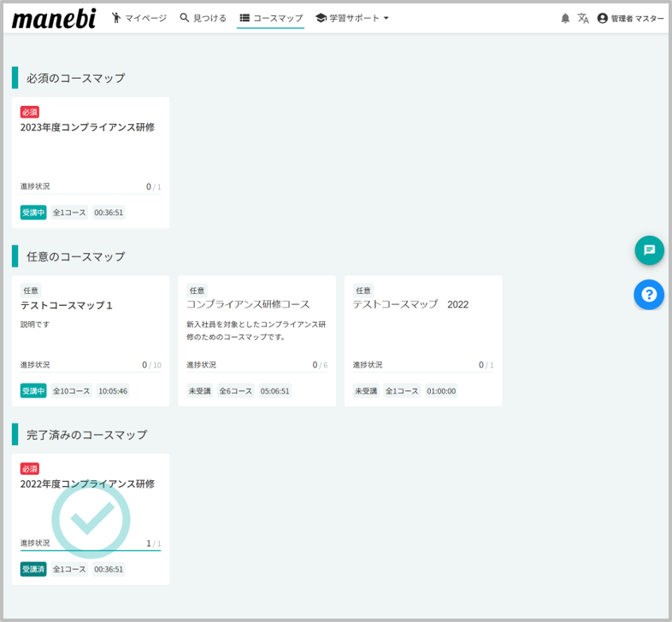Click the list icon beside コースマップ
This screenshot has width=672, height=622.
click(x=245, y=18)
